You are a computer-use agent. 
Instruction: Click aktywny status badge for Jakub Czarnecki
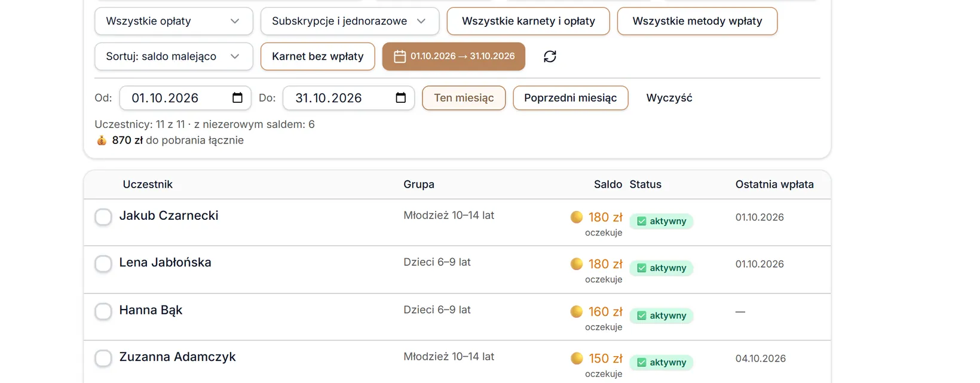click(661, 221)
